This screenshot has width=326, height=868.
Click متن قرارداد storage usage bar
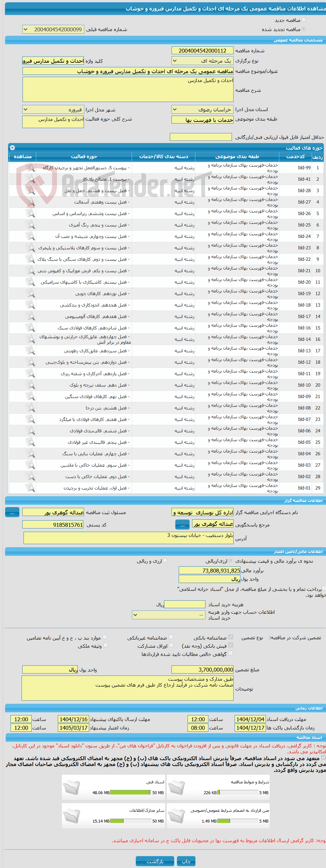coord(238,821)
